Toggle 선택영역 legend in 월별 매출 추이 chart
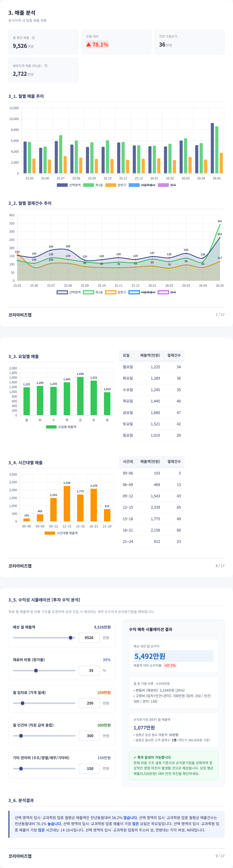 [x=69, y=185]
